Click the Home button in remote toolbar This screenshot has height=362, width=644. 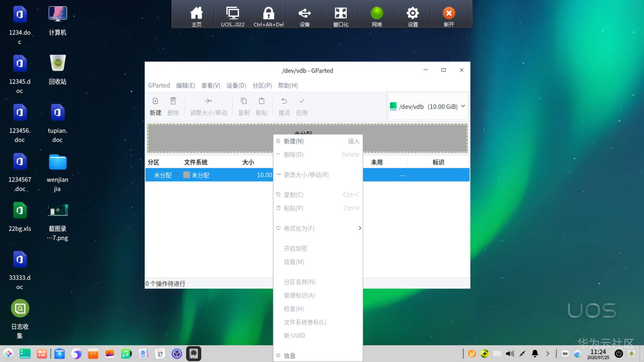click(197, 14)
